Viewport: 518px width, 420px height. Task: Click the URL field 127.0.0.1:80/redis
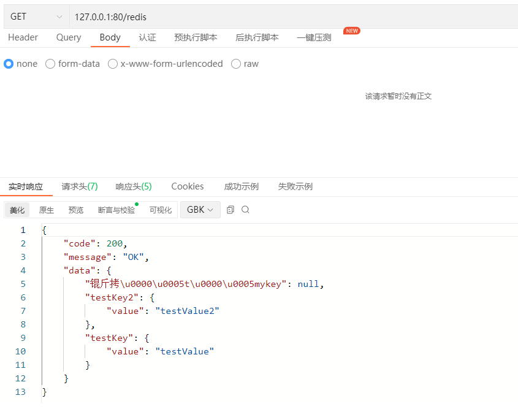click(294, 17)
